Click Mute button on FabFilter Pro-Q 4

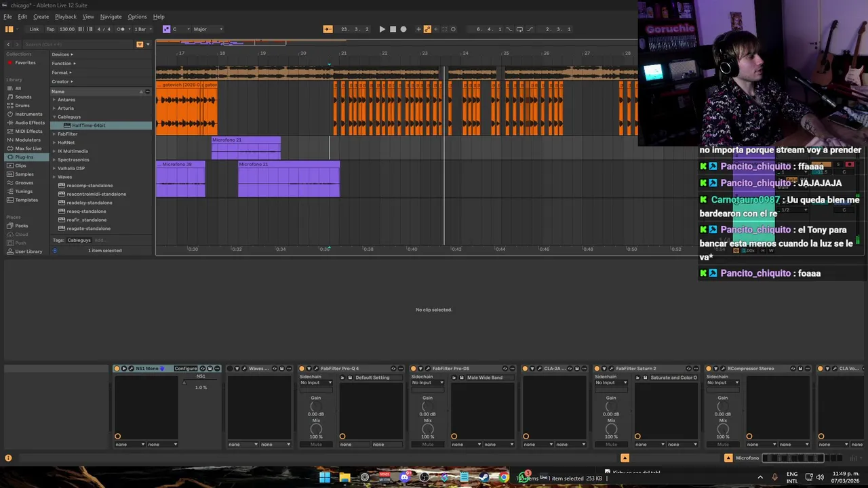click(316, 445)
